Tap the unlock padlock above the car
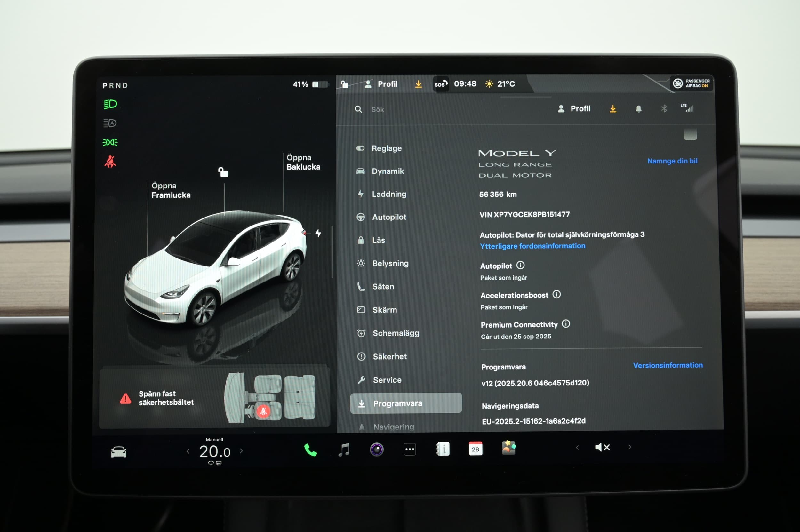Image resolution: width=800 pixels, height=532 pixels. coord(223,172)
